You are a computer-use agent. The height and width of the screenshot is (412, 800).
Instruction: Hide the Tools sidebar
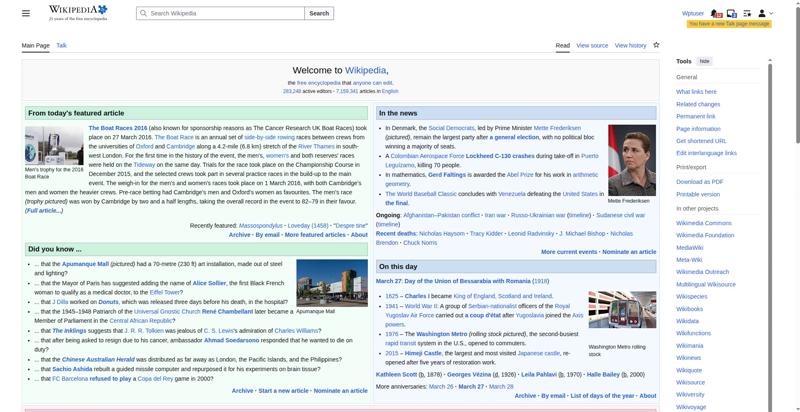(705, 61)
